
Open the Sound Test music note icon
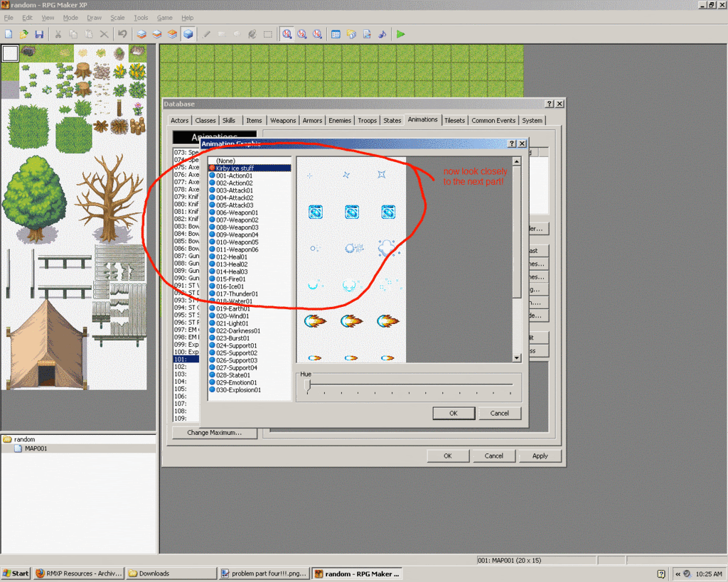tap(382, 34)
